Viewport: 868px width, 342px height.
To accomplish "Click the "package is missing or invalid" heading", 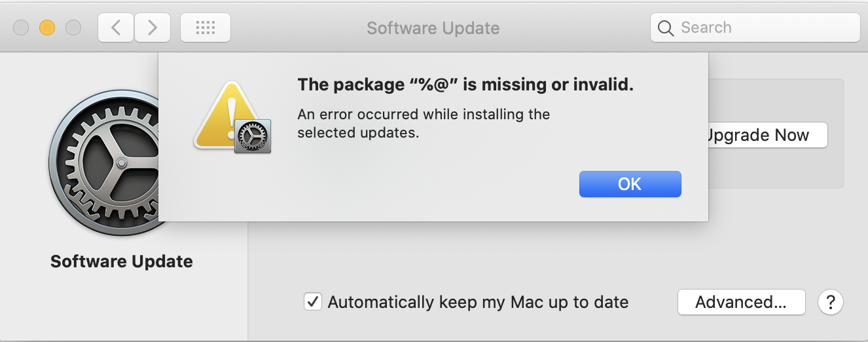I will pyautogui.click(x=465, y=85).
